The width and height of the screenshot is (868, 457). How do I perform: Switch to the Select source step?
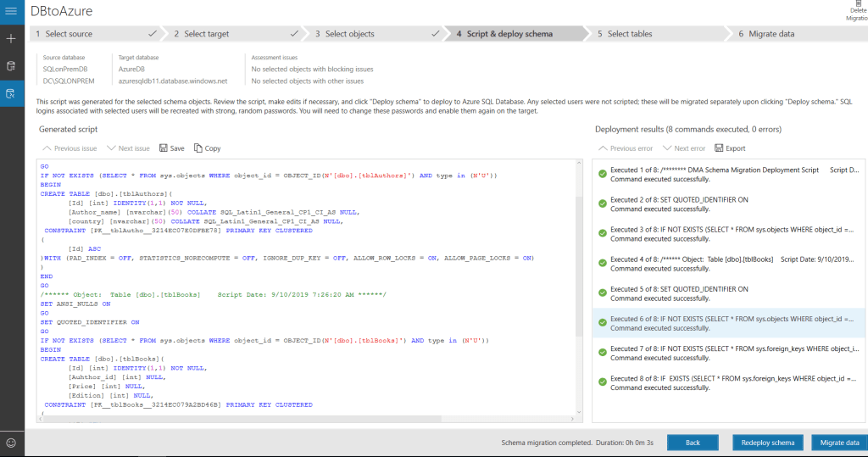coord(69,34)
